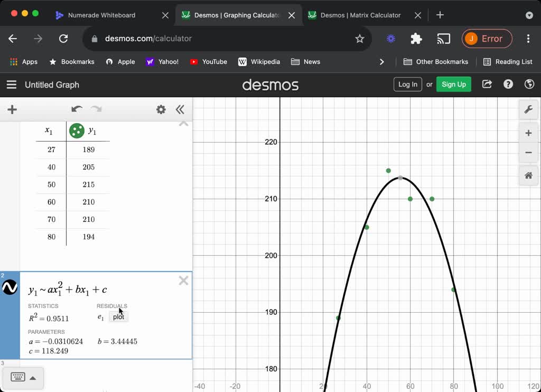Select table cell with value 194

88,237
